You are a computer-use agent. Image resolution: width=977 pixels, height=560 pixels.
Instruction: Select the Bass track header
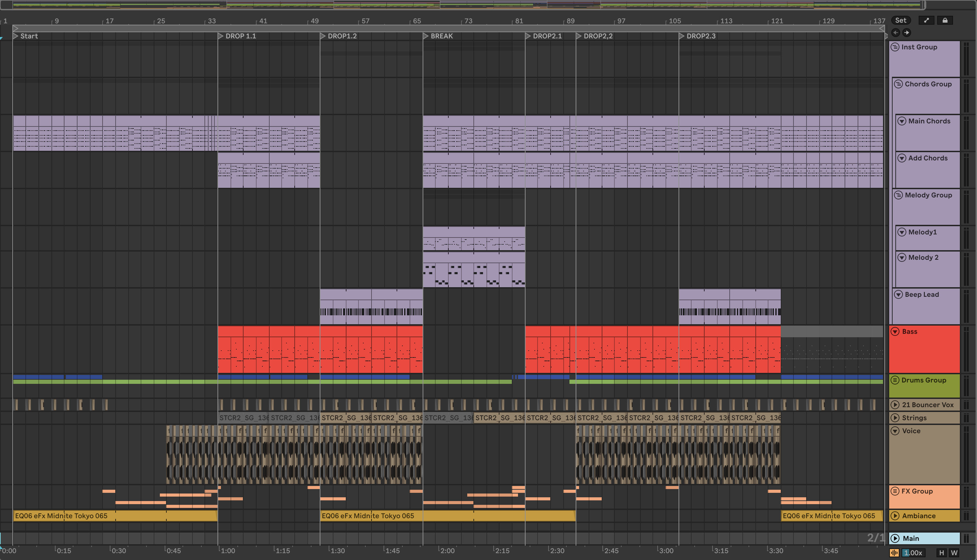(x=924, y=348)
